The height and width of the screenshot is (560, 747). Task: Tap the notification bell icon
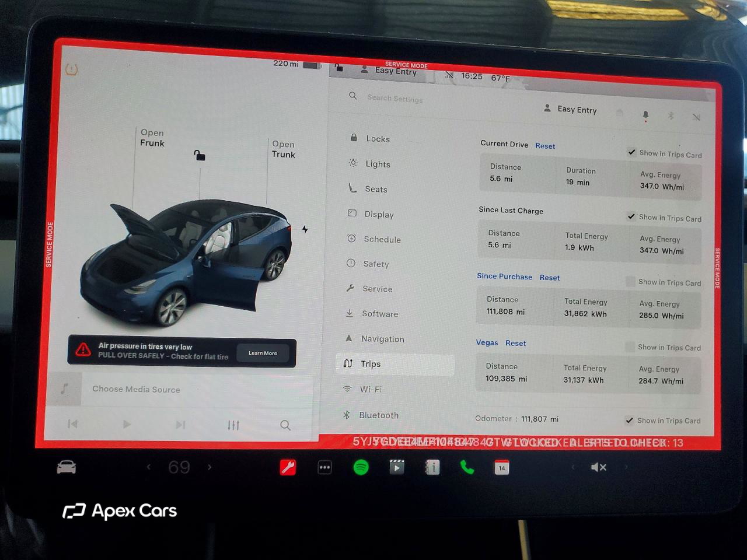point(645,116)
